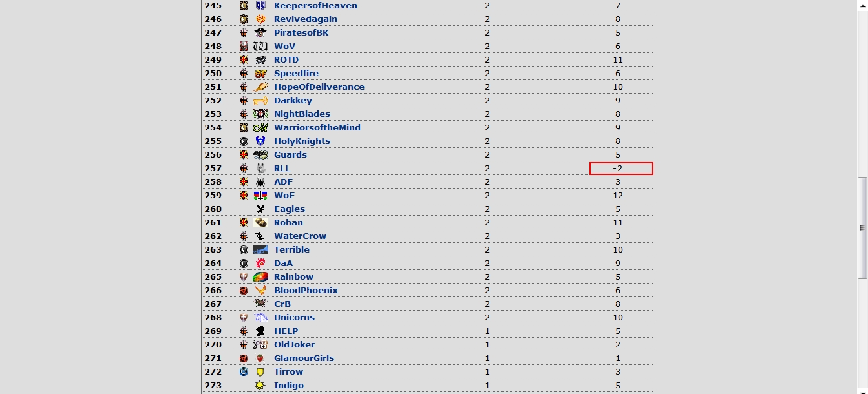Select the RLL clan name
This screenshot has width=868, height=394.
coord(282,169)
